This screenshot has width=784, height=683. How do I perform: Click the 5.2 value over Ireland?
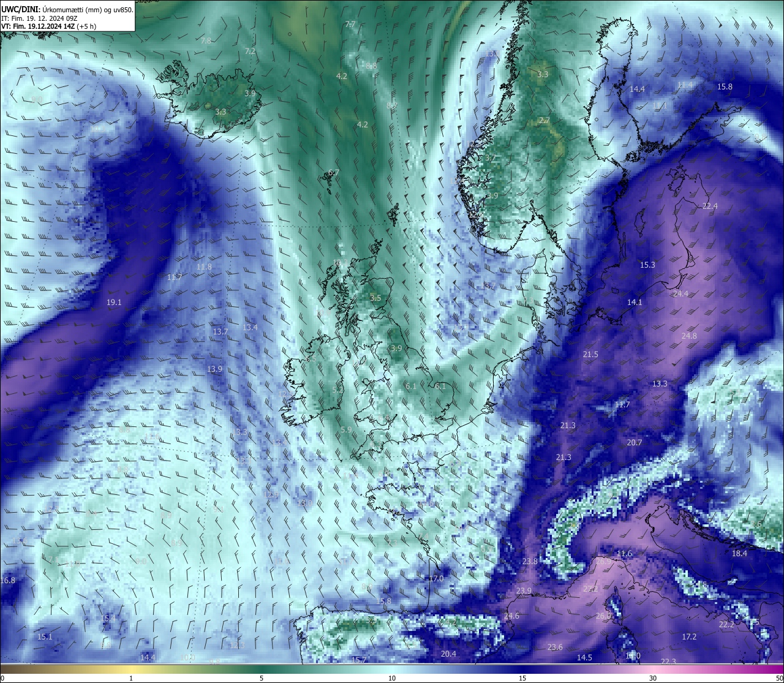coord(337,390)
